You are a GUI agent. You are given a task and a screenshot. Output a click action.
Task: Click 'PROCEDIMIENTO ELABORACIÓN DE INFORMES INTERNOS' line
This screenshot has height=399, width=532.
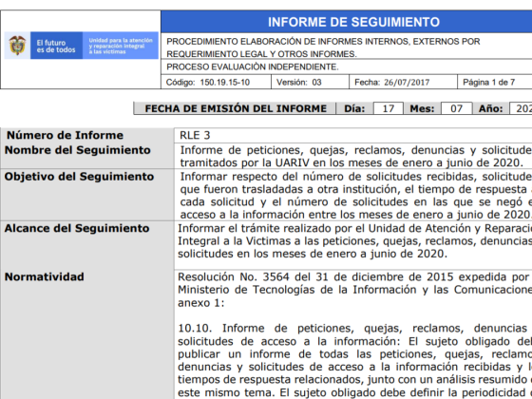[323, 42]
